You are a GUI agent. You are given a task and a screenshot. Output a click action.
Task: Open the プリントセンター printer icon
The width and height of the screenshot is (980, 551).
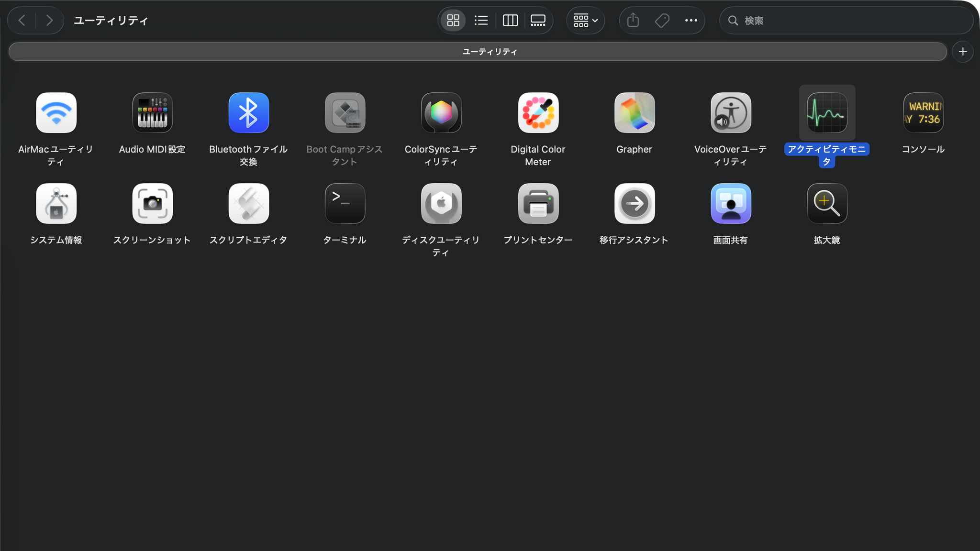[538, 204]
